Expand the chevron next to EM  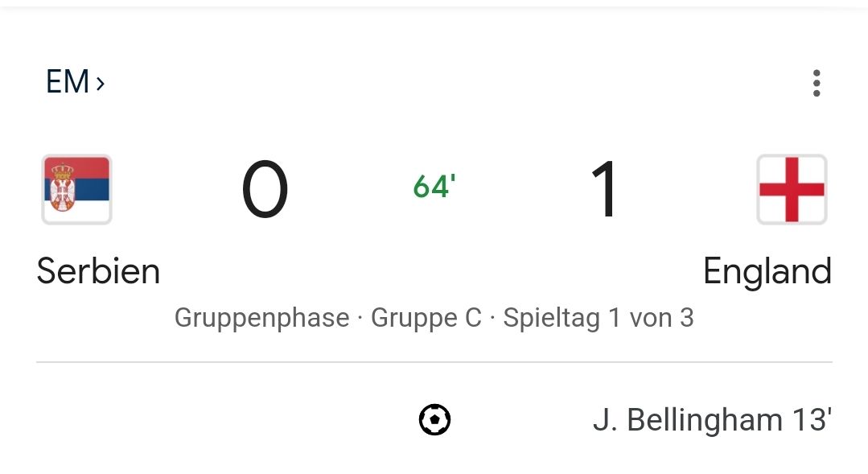[101, 83]
